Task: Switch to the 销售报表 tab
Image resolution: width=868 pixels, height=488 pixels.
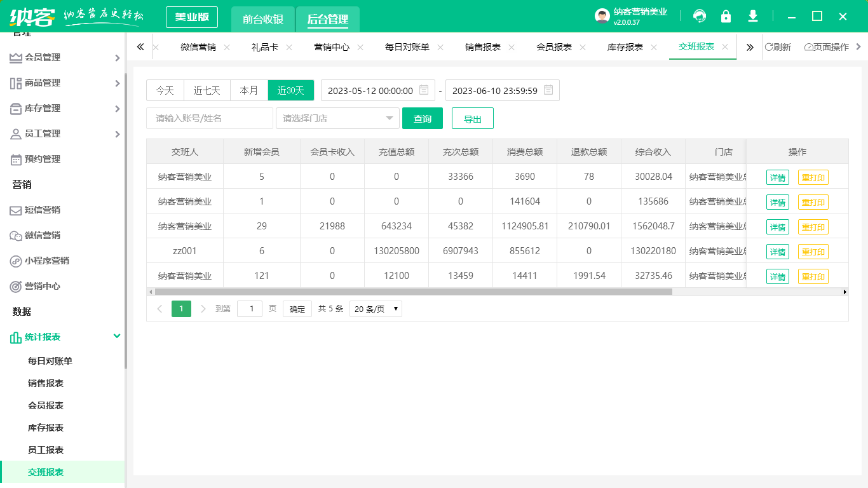Action: pyautogui.click(x=484, y=46)
